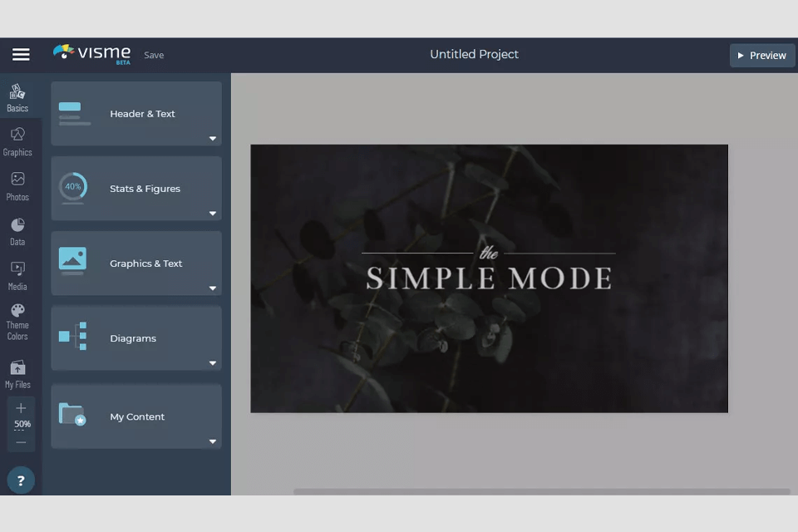This screenshot has width=798, height=532.
Task: Expand the Stats & Figures dropdown arrow
Action: click(213, 214)
